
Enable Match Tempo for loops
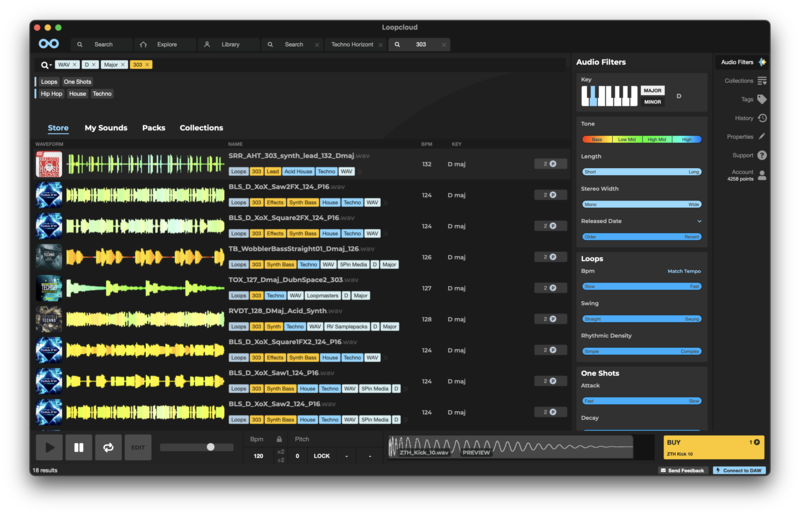click(684, 271)
